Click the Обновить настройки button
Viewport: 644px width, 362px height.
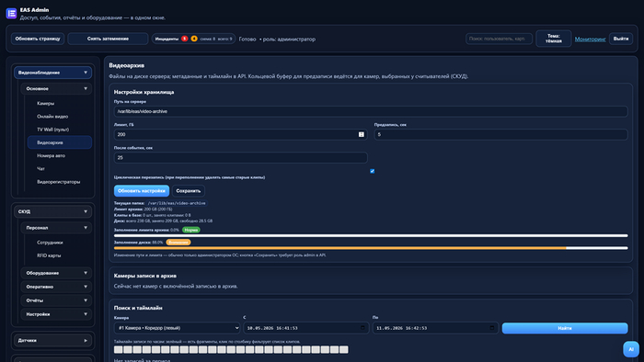pos(142,190)
